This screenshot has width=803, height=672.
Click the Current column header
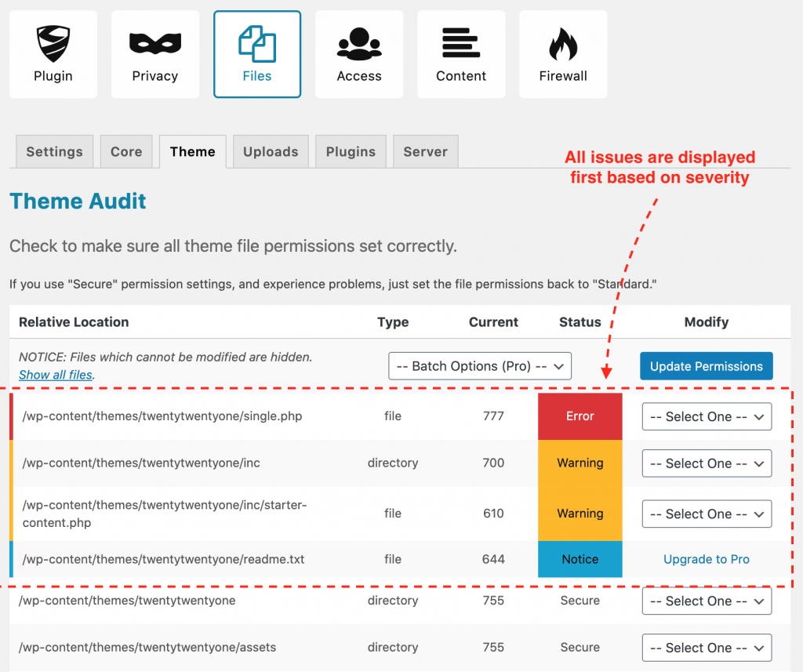point(494,322)
